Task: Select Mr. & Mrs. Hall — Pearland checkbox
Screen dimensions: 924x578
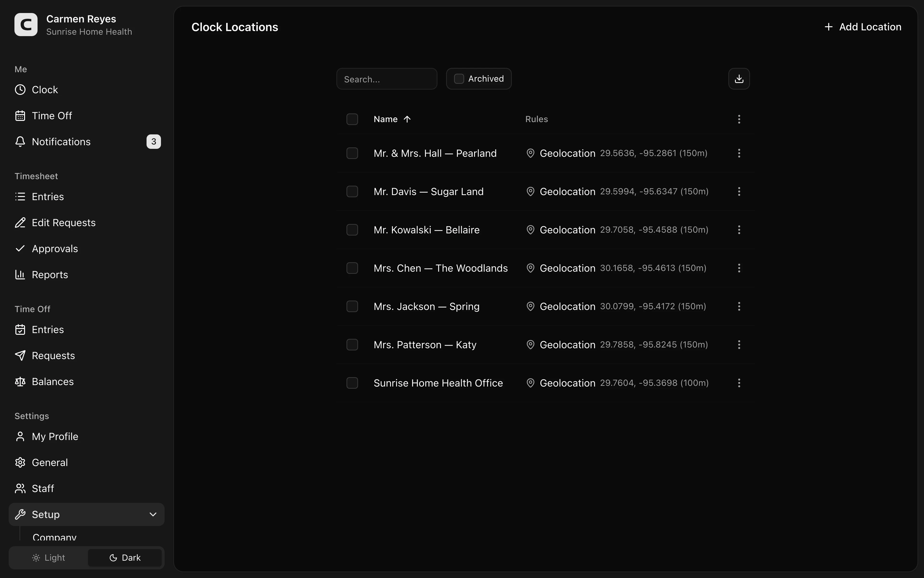Action: [352, 153]
